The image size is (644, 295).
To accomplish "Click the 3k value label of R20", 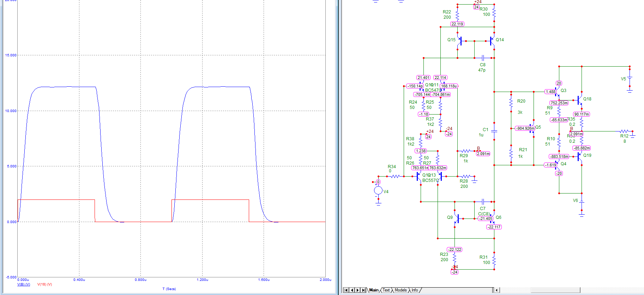I will 520,112.
